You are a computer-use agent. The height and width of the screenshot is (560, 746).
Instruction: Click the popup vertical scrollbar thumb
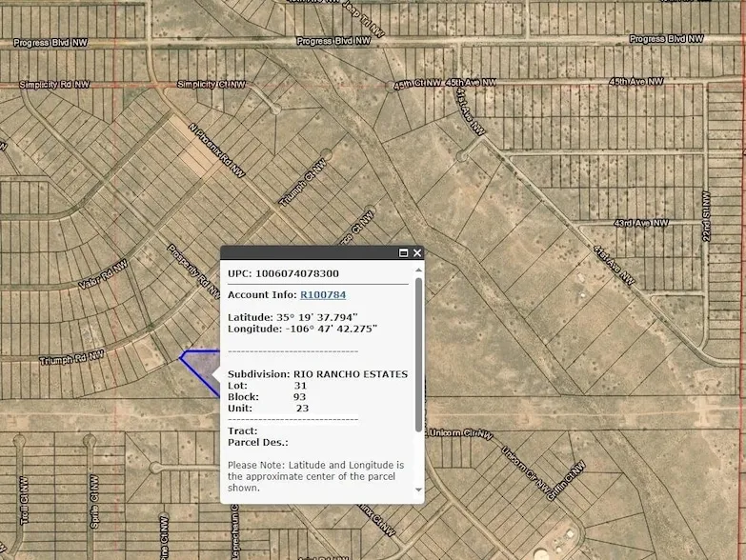tap(418, 352)
